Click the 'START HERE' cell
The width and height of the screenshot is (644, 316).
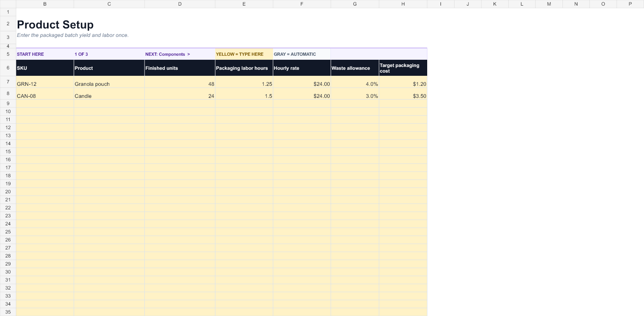pos(45,54)
